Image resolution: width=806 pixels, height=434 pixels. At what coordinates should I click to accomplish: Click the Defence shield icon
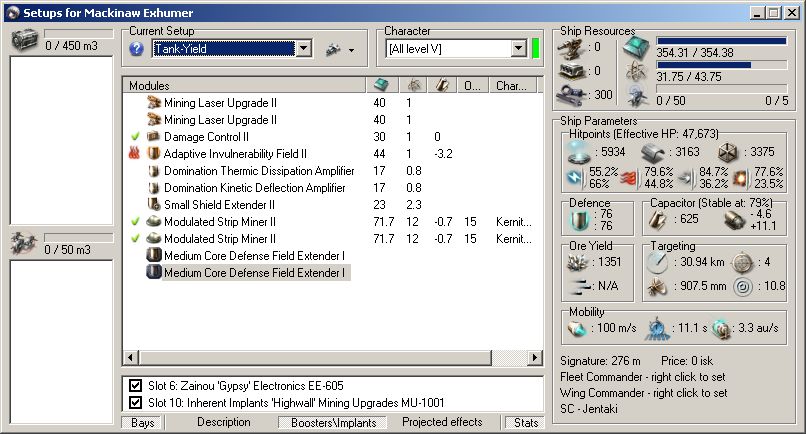(x=580, y=220)
